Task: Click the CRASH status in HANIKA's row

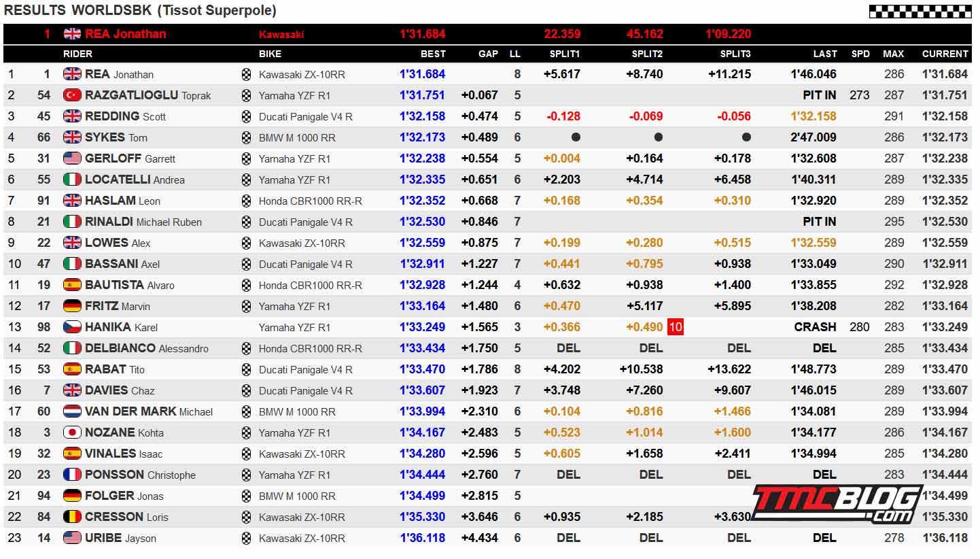Action: point(816,327)
